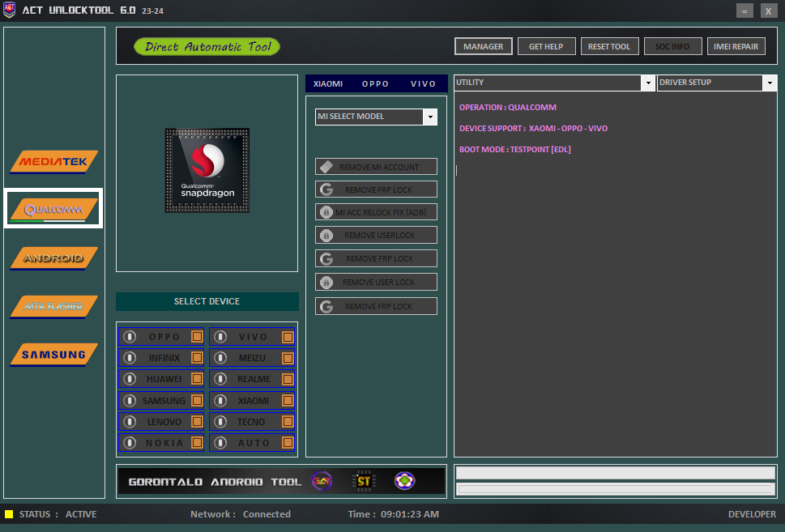Click the power icon on AUTO row
785x532 pixels.
tap(220, 442)
